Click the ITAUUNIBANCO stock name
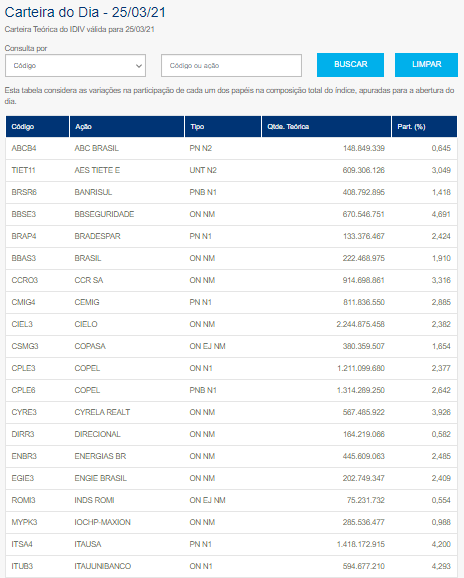Image resolution: width=464 pixels, height=578 pixels. point(103,566)
